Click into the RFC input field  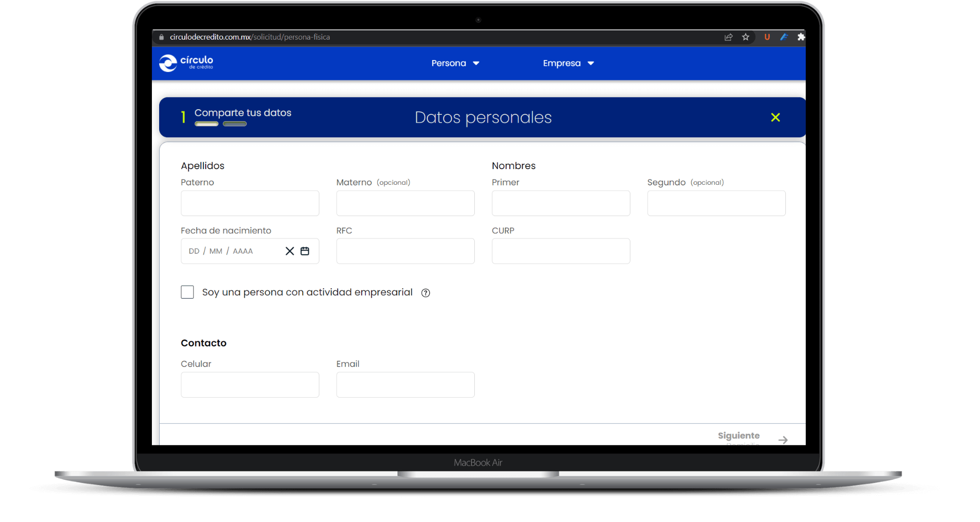pyautogui.click(x=405, y=251)
